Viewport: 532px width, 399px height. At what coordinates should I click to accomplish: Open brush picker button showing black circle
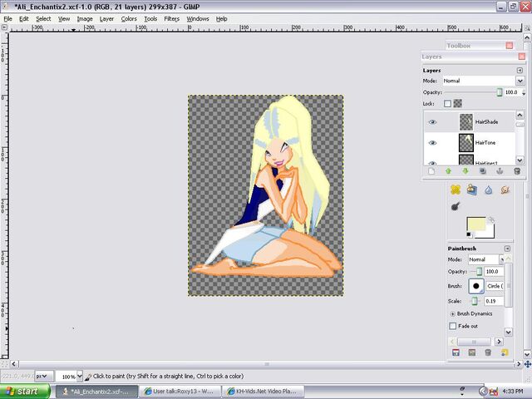tap(476, 286)
